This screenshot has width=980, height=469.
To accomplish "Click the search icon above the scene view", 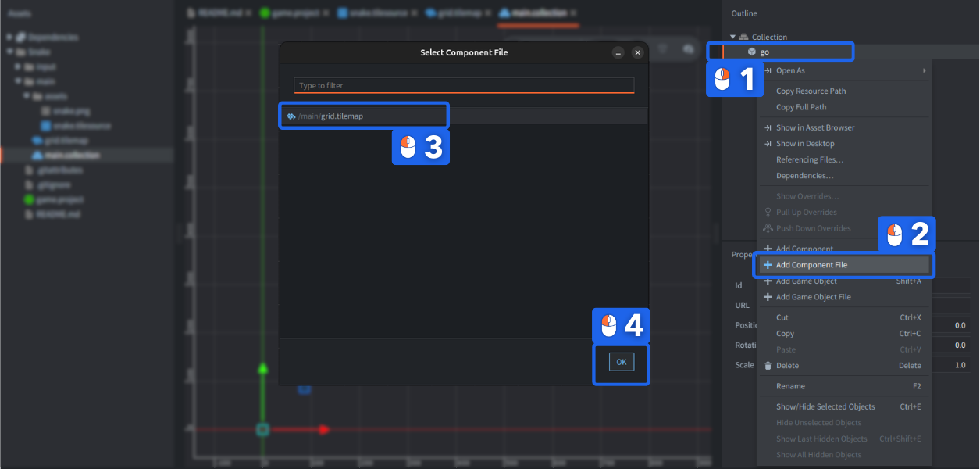I will click(688, 48).
